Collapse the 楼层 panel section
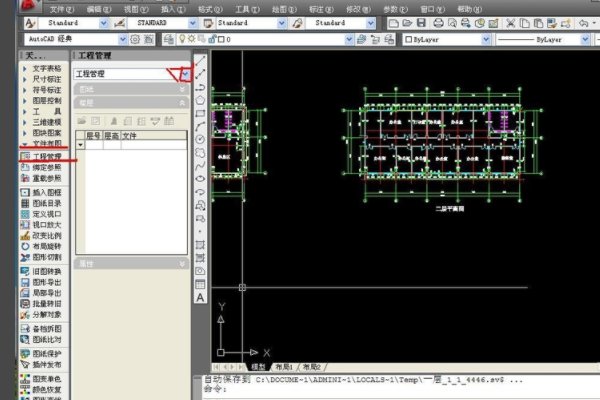The image size is (600, 400). pos(182,102)
